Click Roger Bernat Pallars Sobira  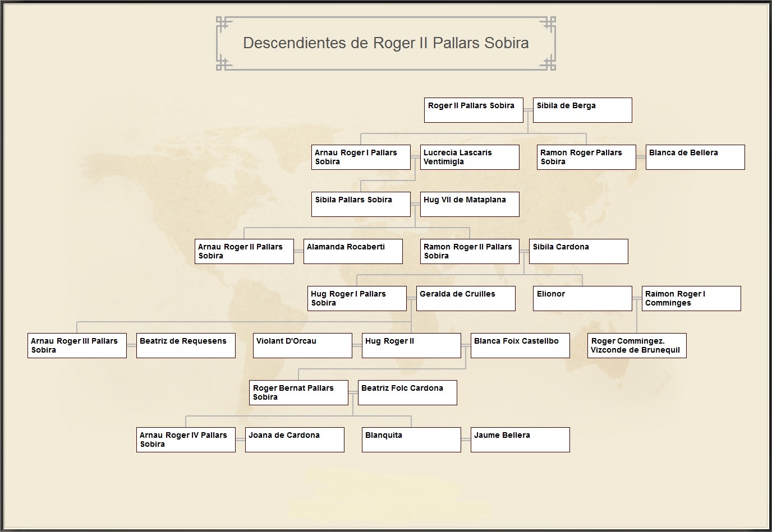click(298, 392)
